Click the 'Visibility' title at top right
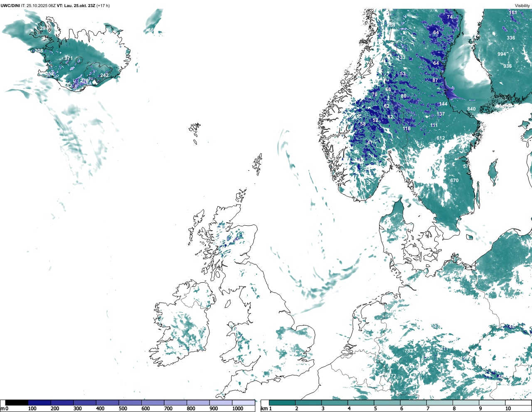The width and height of the screenshot is (532, 412). (x=522, y=6)
